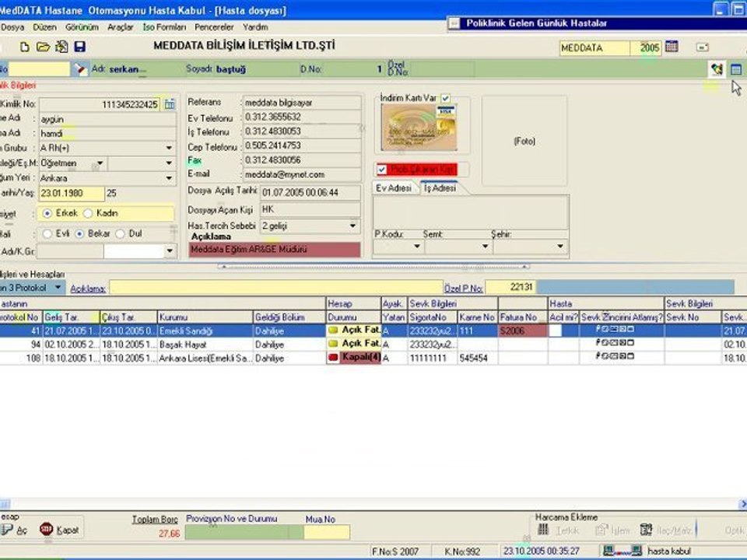Click the E-mail field meddata@mynet.com

coord(302,175)
